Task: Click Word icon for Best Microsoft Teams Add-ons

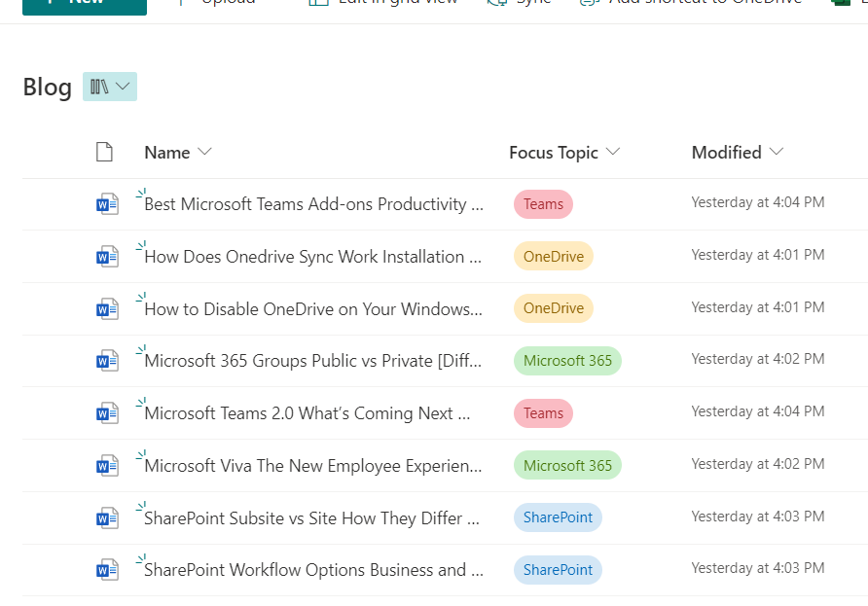Action: coord(107,204)
